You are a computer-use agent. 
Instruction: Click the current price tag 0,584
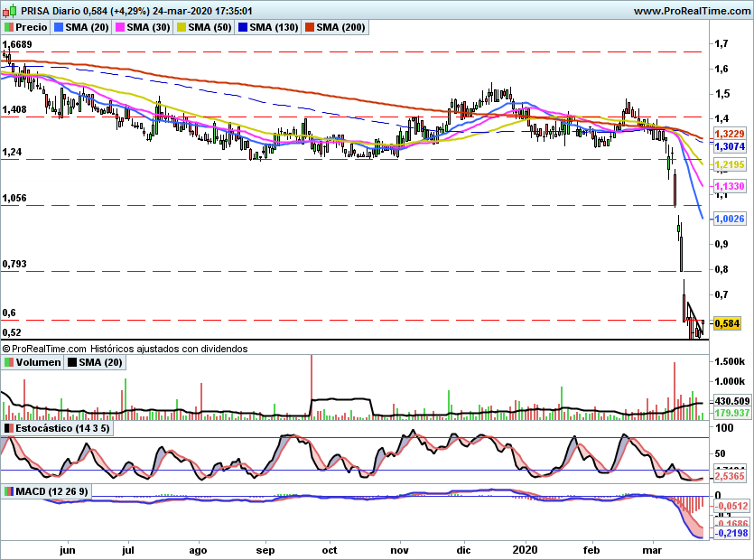(x=726, y=323)
